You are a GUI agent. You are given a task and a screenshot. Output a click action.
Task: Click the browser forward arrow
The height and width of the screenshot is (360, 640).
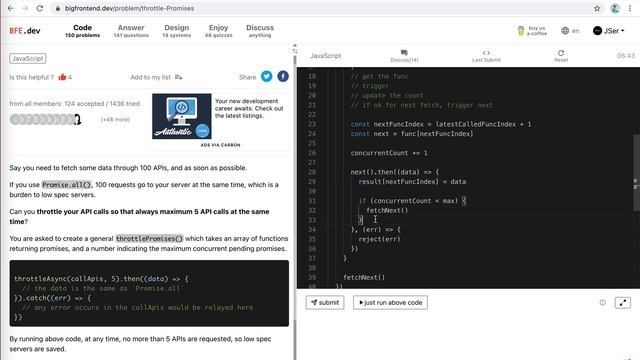tap(25, 8)
